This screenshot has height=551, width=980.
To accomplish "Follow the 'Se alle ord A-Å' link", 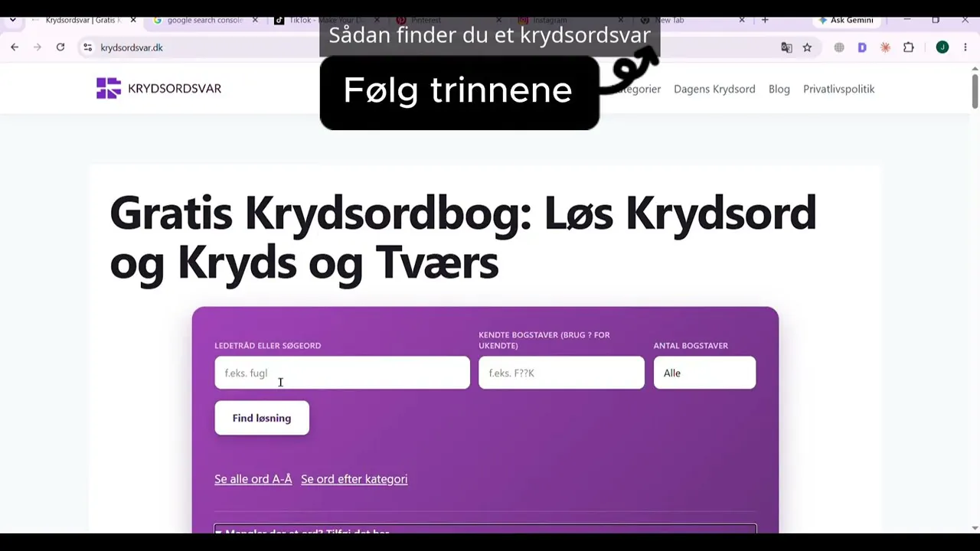I will pos(253,479).
